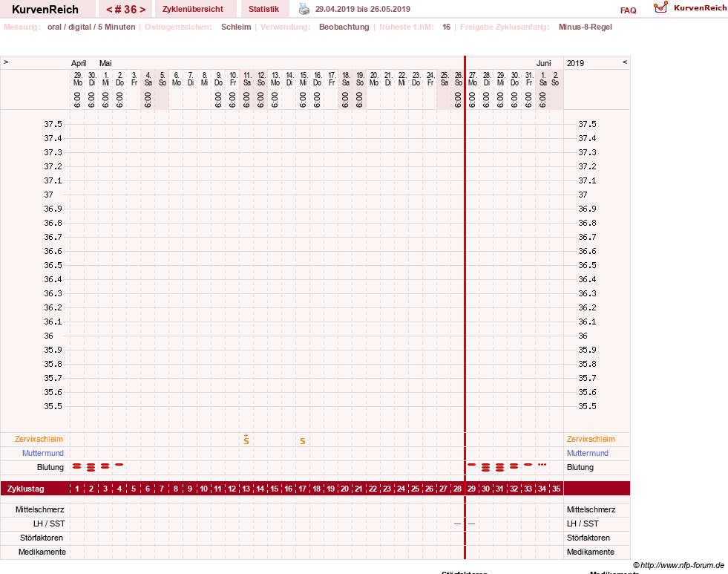Viewport: 728px width, 574px height.
Task: Click the KurvenReich link text at top right
Action: [x=700, y=8]
